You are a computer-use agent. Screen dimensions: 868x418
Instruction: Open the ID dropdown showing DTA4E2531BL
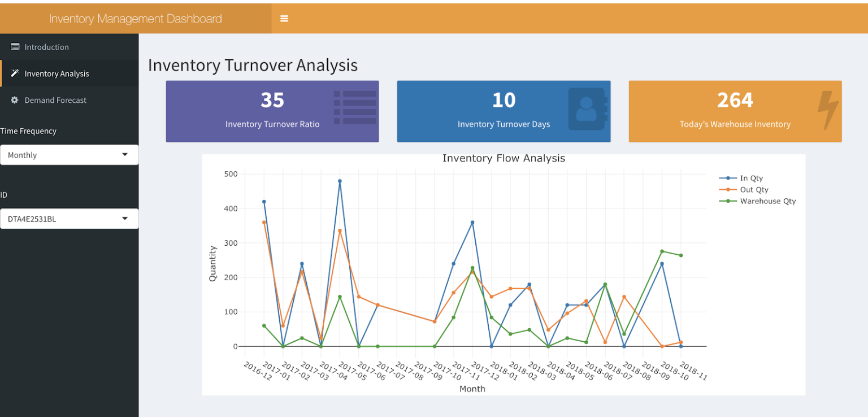(69, 219)
